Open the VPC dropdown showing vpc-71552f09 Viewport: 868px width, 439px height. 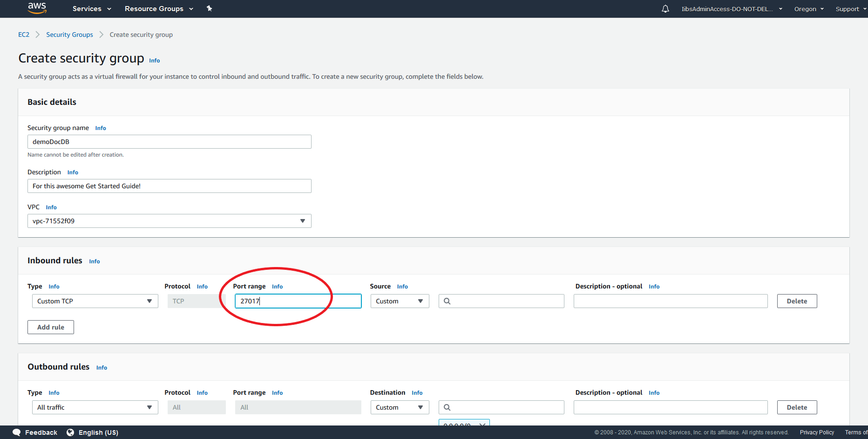pos(303,220)
